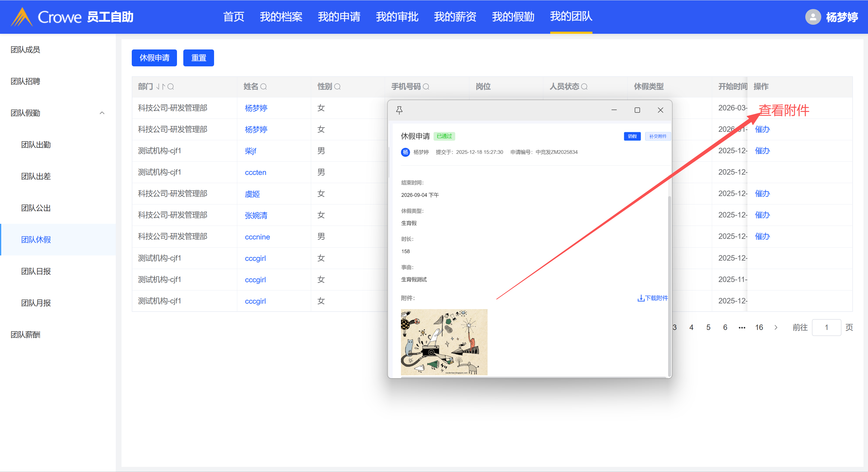Click the pin icon in popup window
868x472 pixels.
399,110
